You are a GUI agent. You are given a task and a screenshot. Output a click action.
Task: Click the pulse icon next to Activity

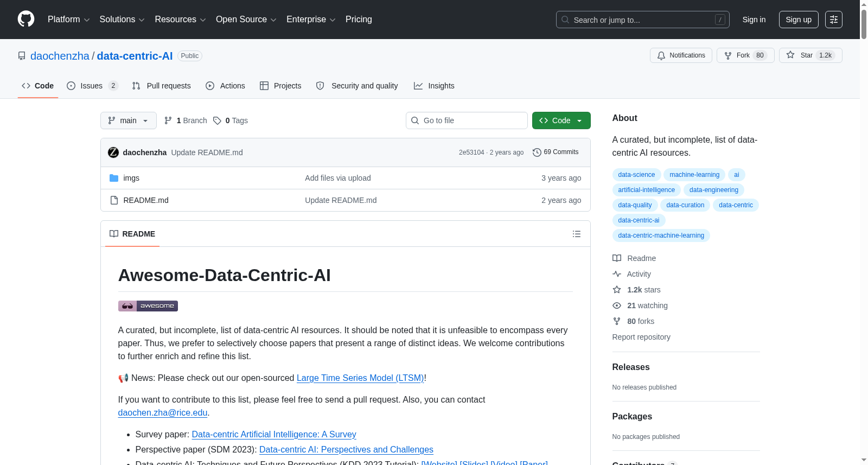click(x=617, y=274)
